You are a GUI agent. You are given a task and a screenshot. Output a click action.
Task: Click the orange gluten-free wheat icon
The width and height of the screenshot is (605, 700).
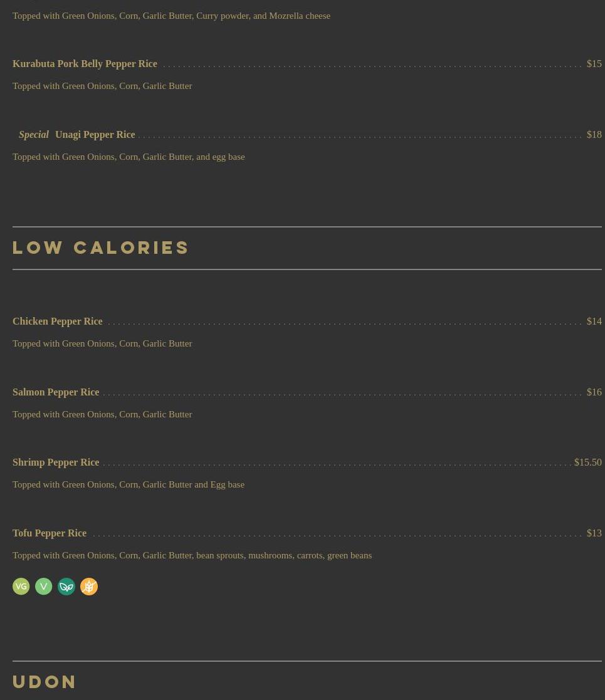[x=89, y=587]
